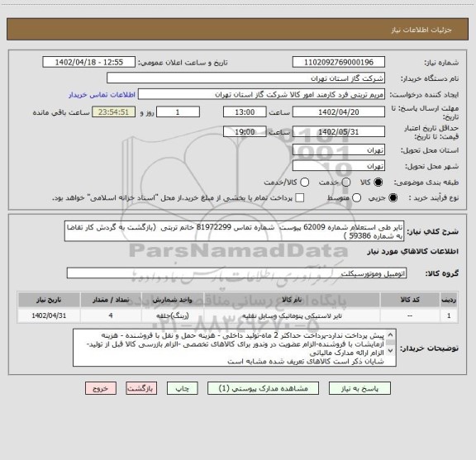The image size is (476, 460).
Task: Click the پاسخ به نیاز button
Action: click(359, 388)
